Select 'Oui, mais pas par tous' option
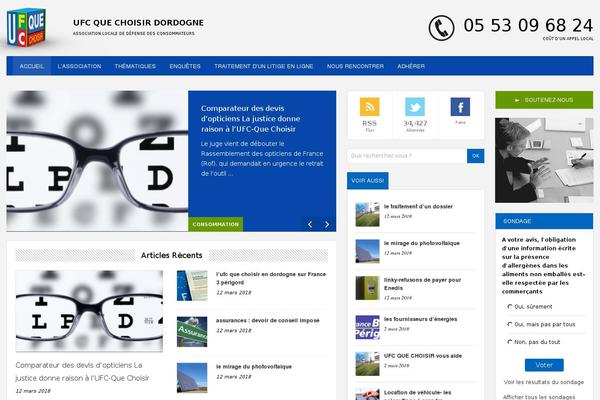The image size is (600, 400). point(510,324)
